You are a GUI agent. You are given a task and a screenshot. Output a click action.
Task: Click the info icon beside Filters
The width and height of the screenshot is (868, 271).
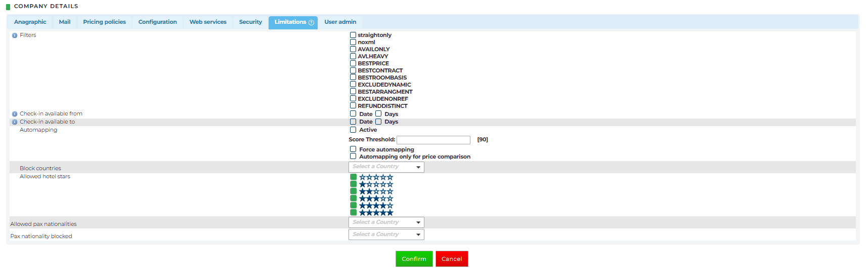click(15, 35)
